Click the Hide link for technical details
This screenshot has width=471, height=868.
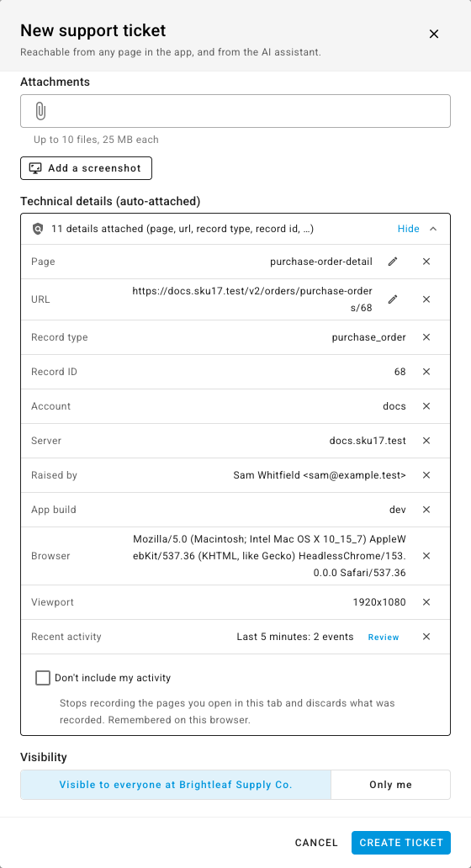pos(409,229)
